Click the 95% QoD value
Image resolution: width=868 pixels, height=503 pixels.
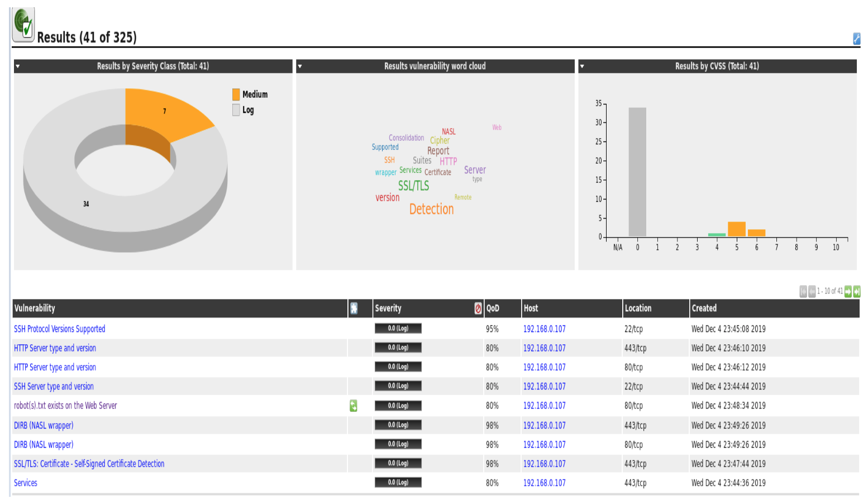point(492,329)
